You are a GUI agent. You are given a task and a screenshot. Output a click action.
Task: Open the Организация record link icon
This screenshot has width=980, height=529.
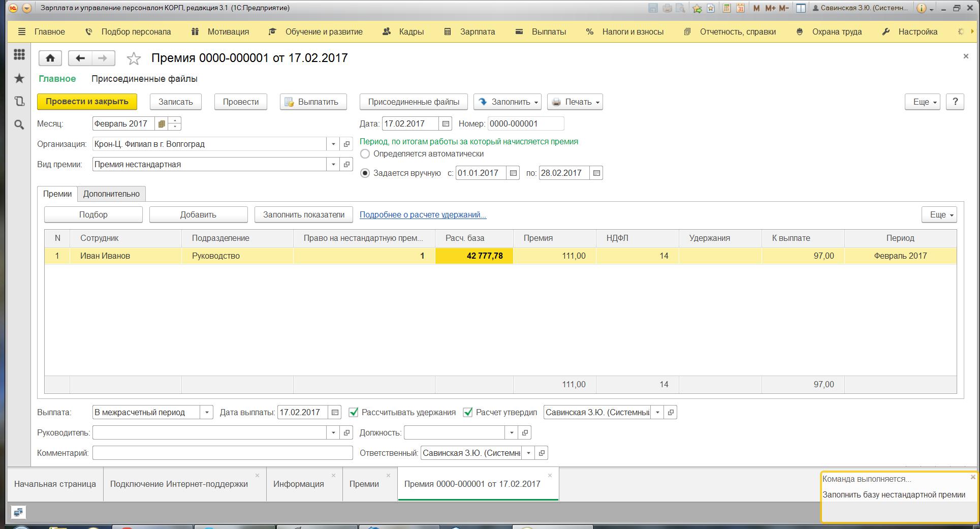346,144
